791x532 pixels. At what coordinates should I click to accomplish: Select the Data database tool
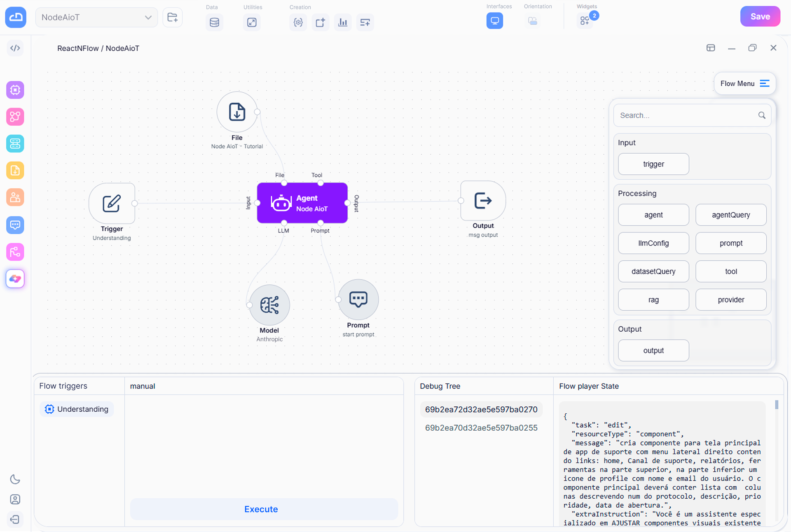point(214,22)
